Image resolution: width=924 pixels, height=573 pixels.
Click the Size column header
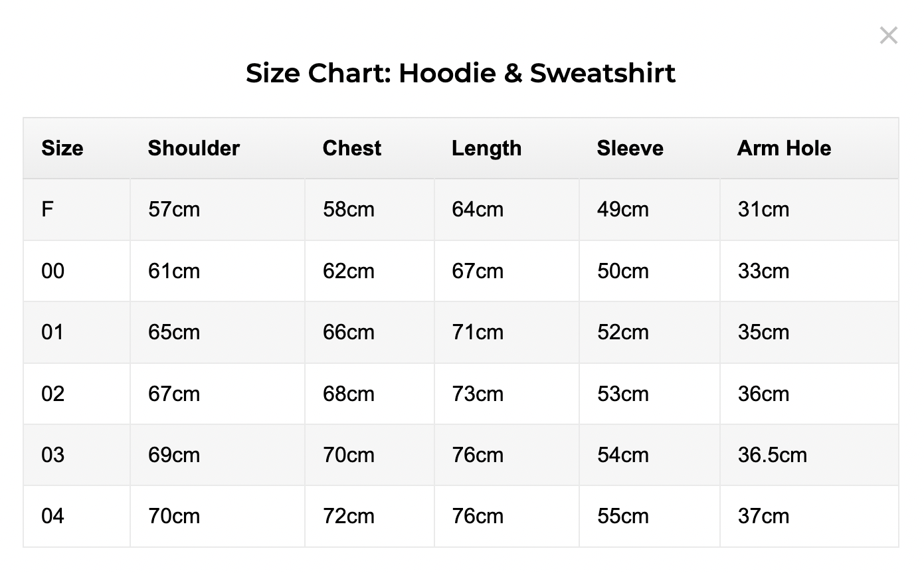pyautogui.click(x=62, y=148)
